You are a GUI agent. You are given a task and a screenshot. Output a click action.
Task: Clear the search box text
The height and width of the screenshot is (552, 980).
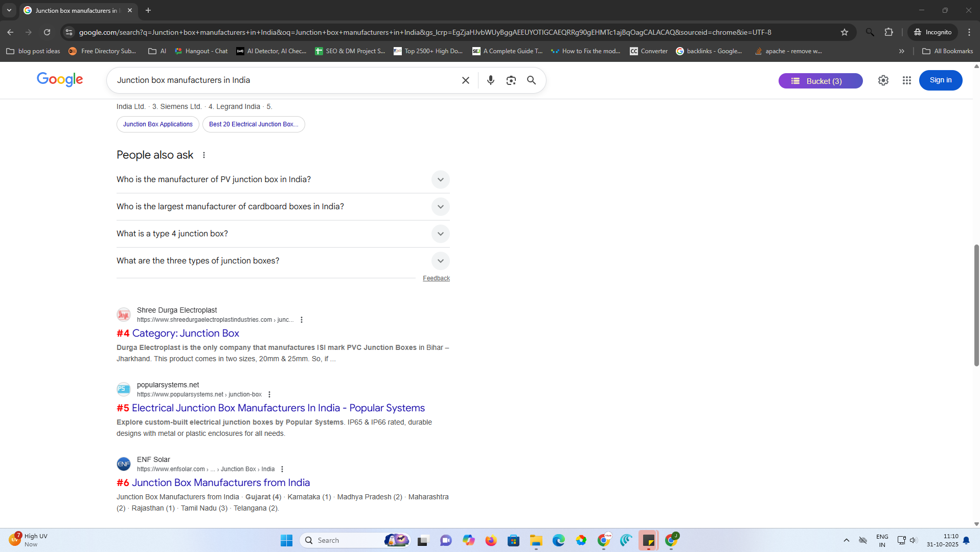tap(465, 80)
